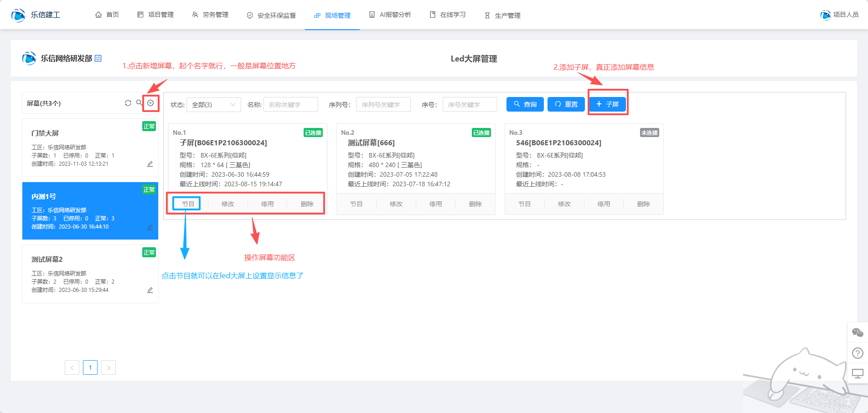
Task: Open the help question mark icon
Action: point(858,353)
